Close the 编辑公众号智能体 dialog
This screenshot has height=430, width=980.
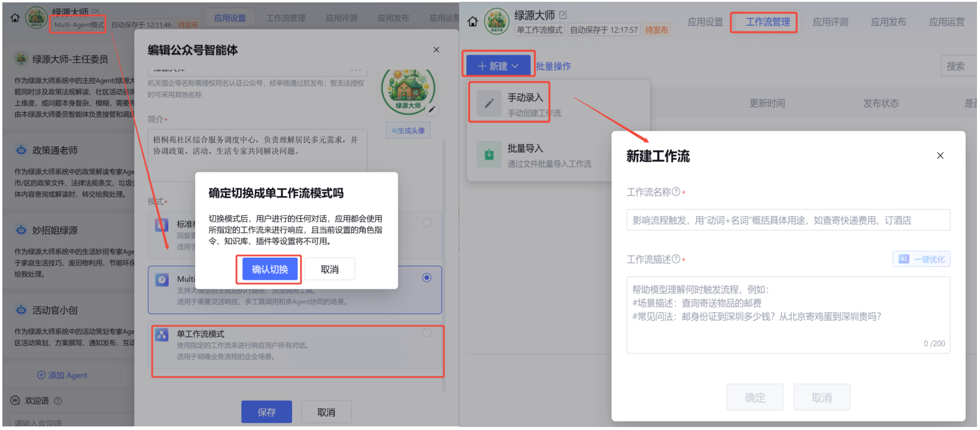click(436, 50)
